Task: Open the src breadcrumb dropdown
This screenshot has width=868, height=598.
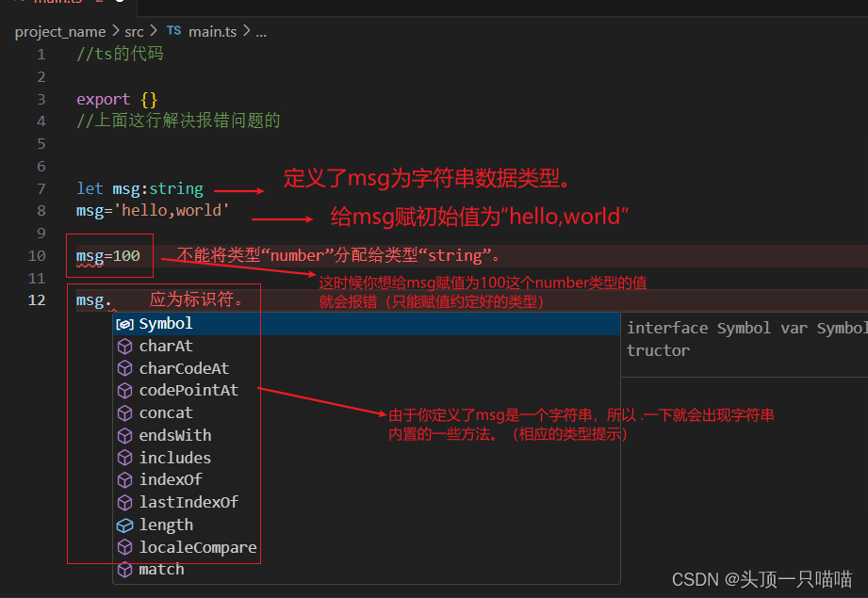Action: click(133, 31)
